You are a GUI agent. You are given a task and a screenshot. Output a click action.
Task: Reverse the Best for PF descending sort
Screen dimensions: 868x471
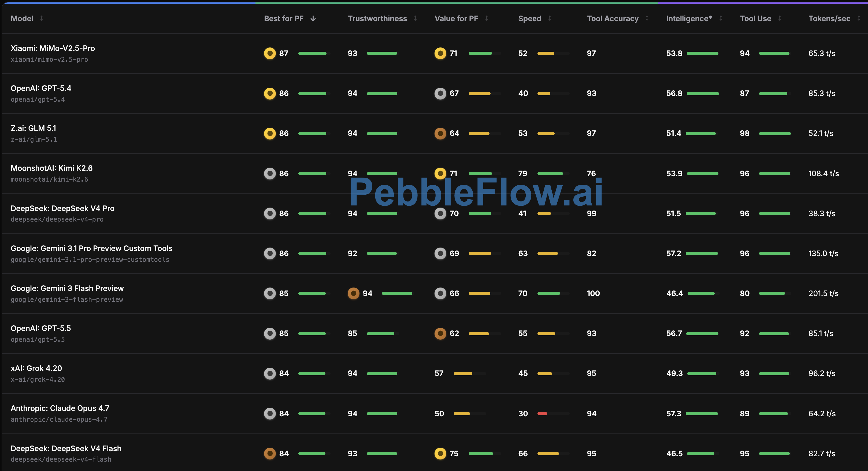point(313,19)
